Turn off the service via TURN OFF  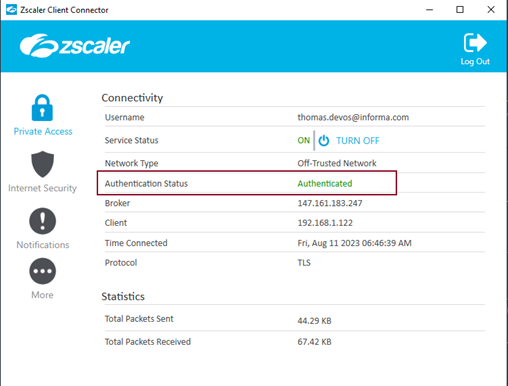[358, 141]
